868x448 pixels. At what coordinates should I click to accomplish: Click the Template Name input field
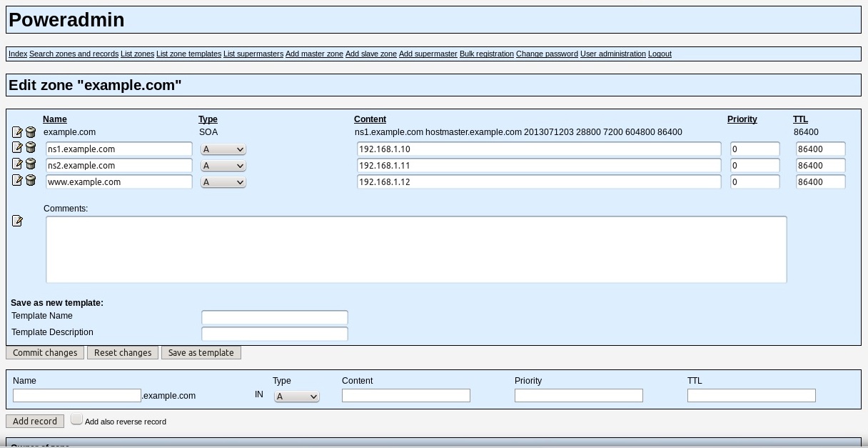275,317
